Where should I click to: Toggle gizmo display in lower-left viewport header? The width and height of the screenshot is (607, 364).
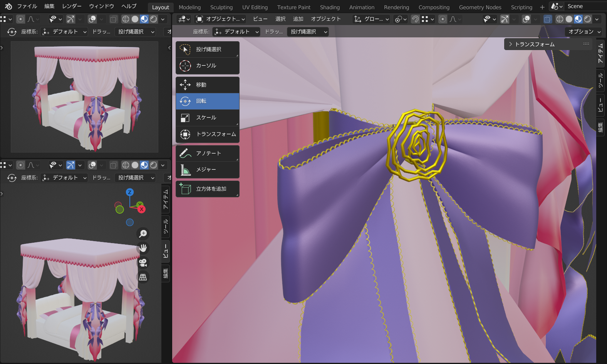pos(70,165)
